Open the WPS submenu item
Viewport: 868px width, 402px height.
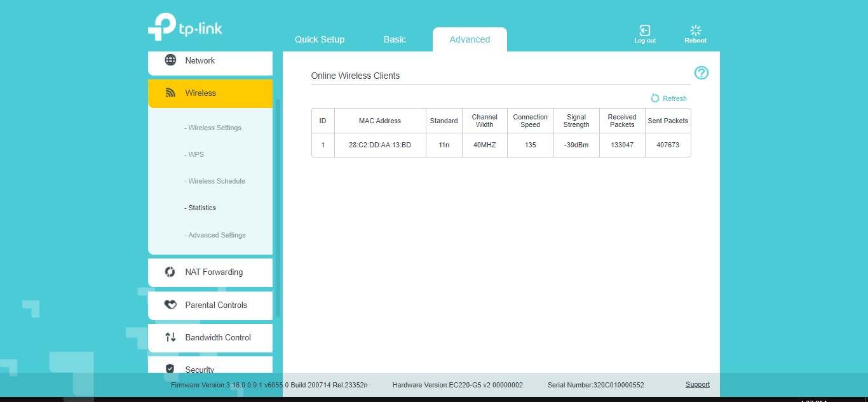pos(196,154)
